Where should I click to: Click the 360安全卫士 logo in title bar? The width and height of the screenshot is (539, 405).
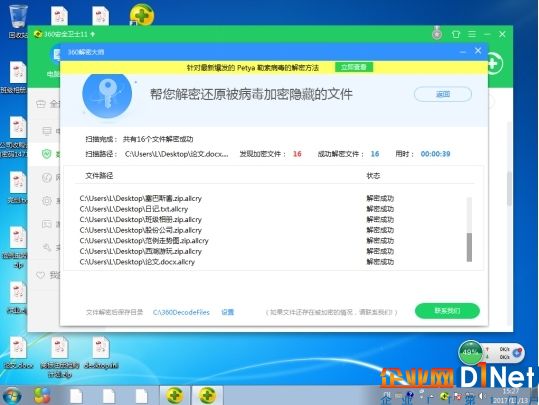pyautogui.click(x=38, y=34)
